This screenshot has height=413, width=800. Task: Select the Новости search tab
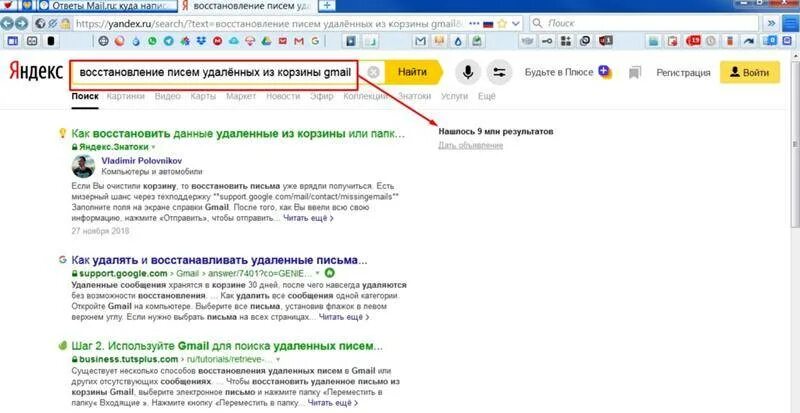pos(283,96)
